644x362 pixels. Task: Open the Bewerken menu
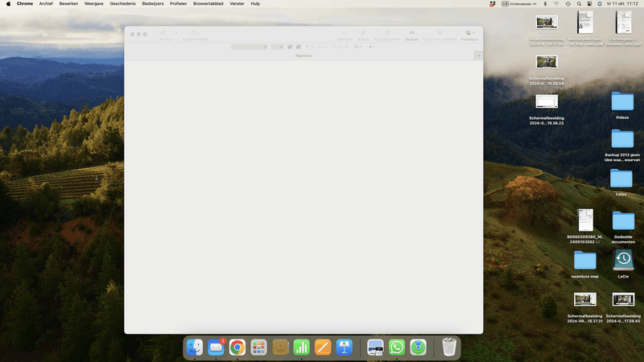[x=68, y=4]
